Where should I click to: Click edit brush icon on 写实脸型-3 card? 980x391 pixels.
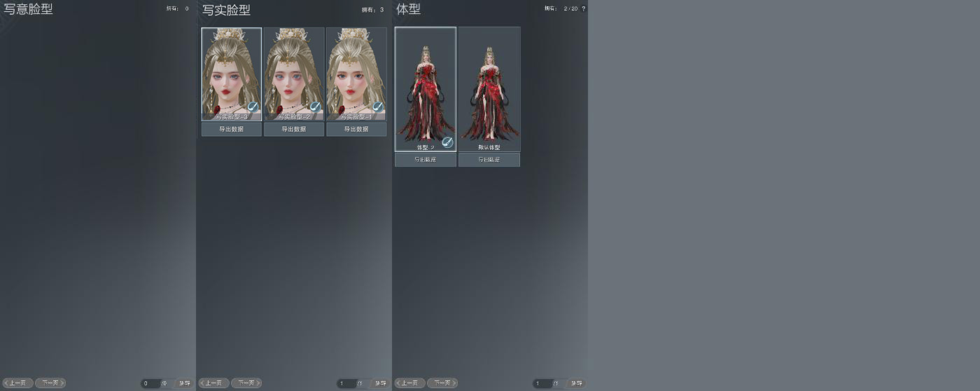point(253,107)
